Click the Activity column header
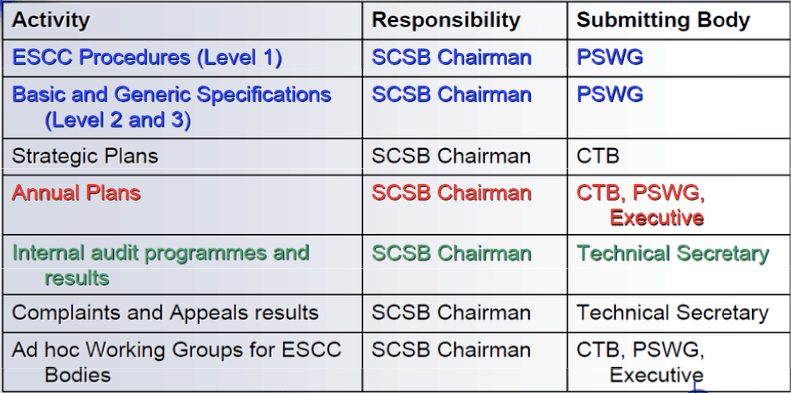 (182, 20)
